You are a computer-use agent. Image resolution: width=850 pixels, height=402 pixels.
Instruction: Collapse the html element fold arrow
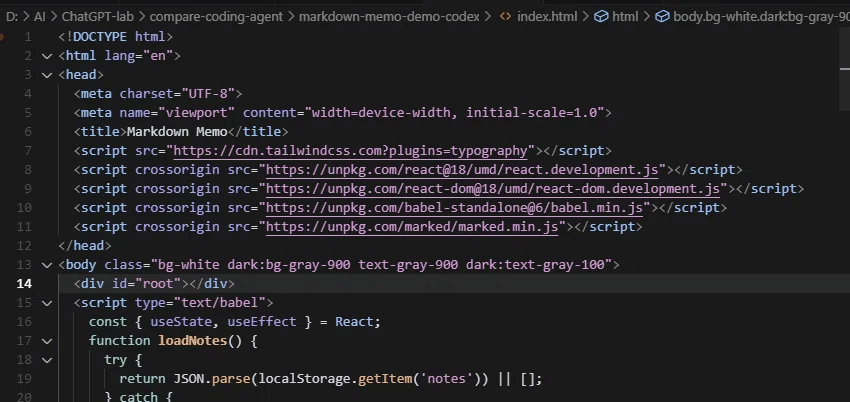pos(47,55)
